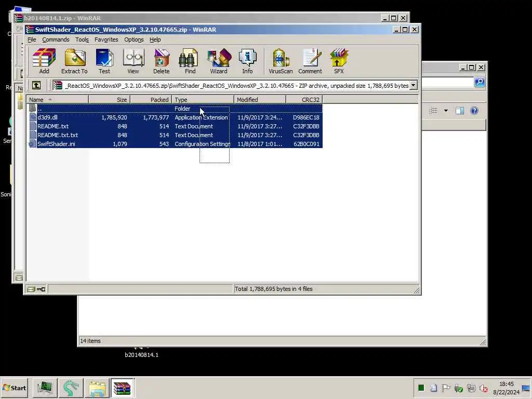Click the Delete toolbar icon
Screen dimensions: 532x399
(x=161, y=61)
